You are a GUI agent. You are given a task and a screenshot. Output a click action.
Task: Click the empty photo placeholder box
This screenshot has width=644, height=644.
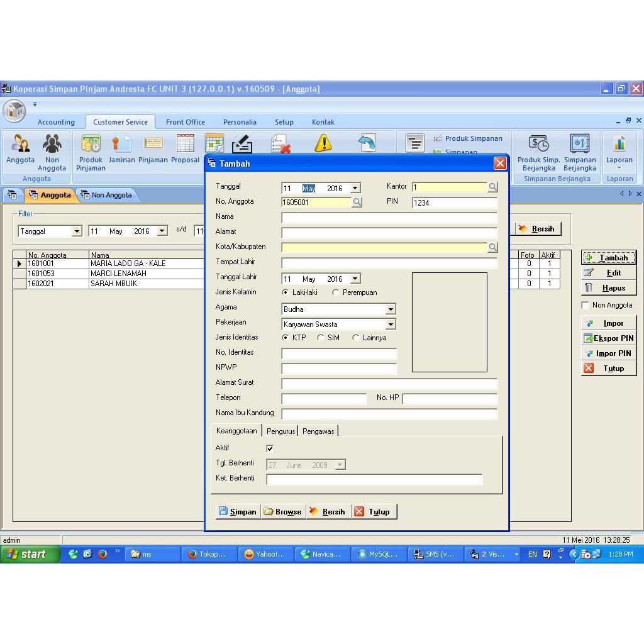click(449, 323)
